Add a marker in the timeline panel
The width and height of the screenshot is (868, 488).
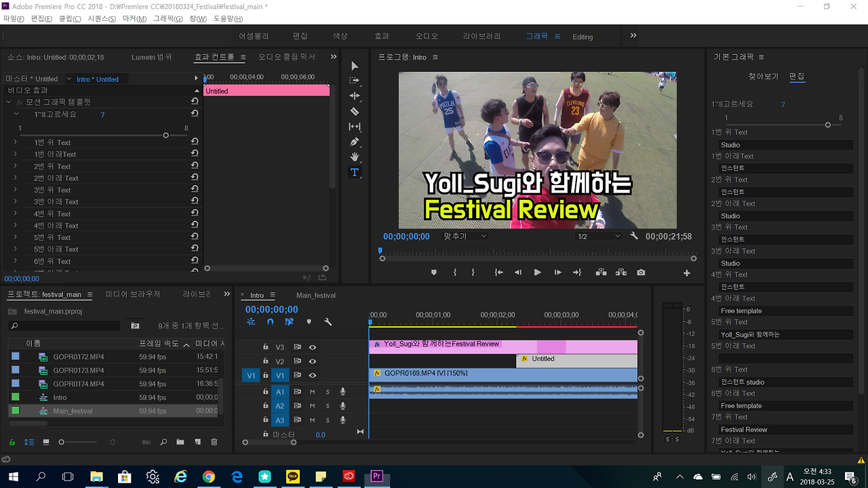coord(309,322)
